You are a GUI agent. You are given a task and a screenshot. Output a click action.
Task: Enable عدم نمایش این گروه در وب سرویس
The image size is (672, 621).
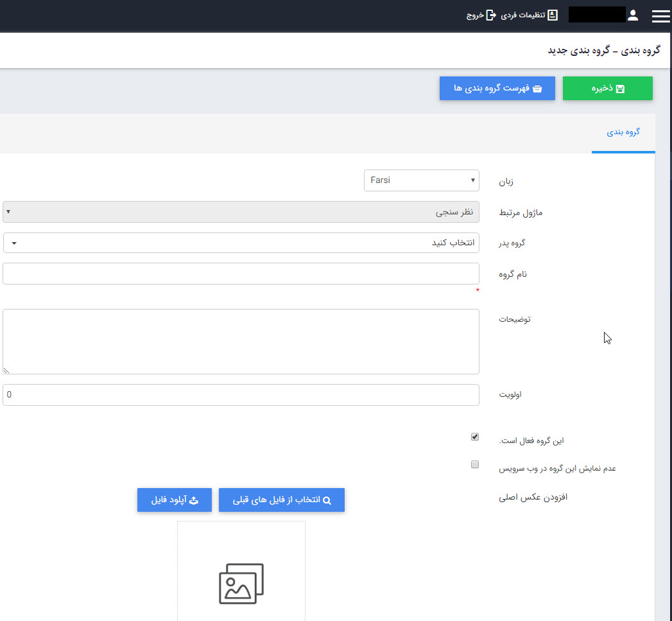click(475, 465)
